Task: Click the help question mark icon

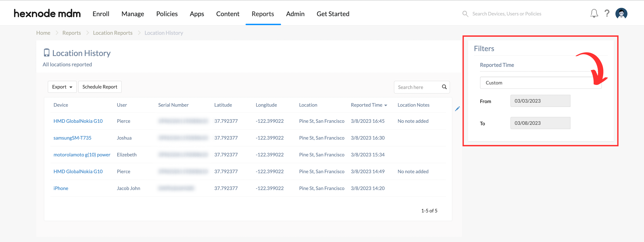Action: point(607,13)
